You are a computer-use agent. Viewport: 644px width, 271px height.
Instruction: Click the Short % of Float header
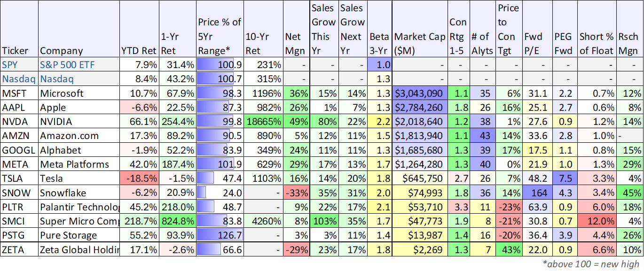pyautogui.click(x=597, y=29)
